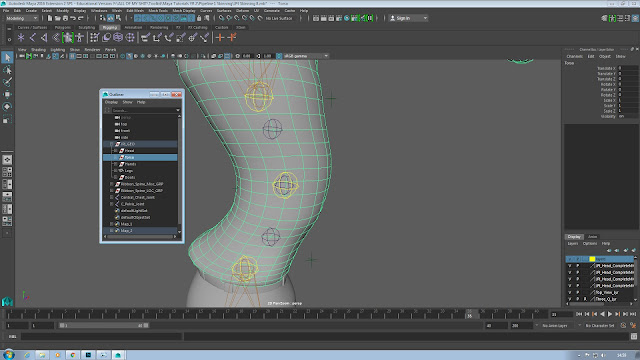Image resolution: width=640 pixels, height=360 pixels.
Task: Click the yellow layer color swatch
Action: click(592, 259)
